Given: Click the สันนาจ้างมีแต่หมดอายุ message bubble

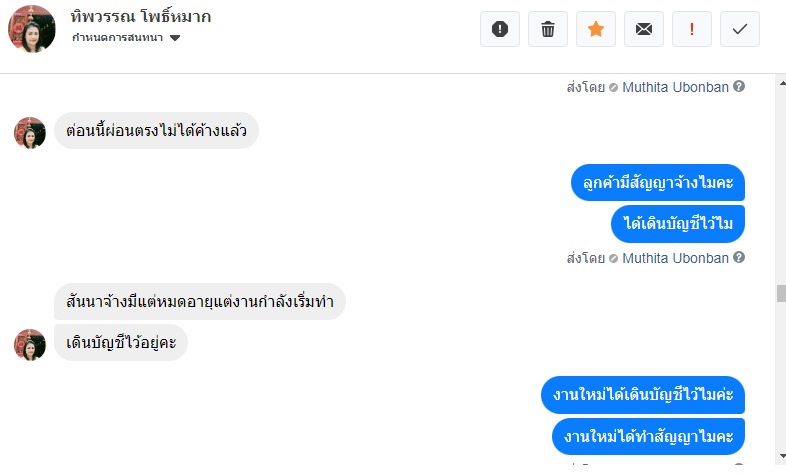Looking at the screenshot, I should point(200,301).
